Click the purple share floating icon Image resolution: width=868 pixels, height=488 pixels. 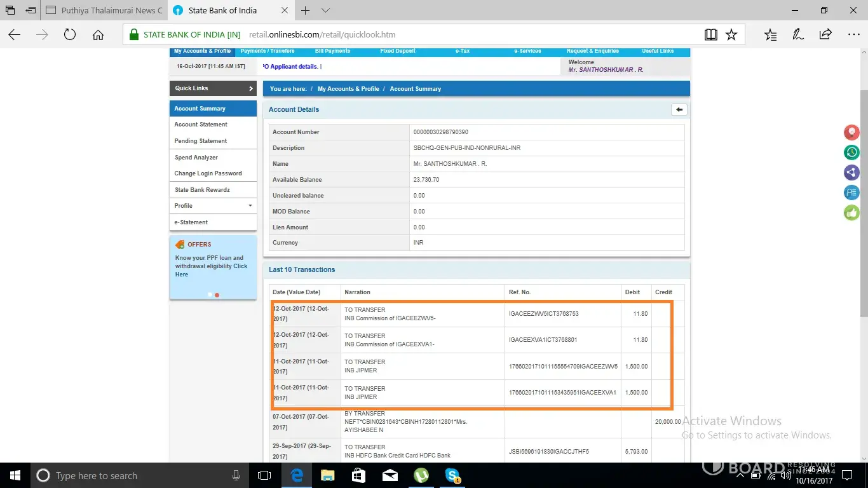[851, 172]
